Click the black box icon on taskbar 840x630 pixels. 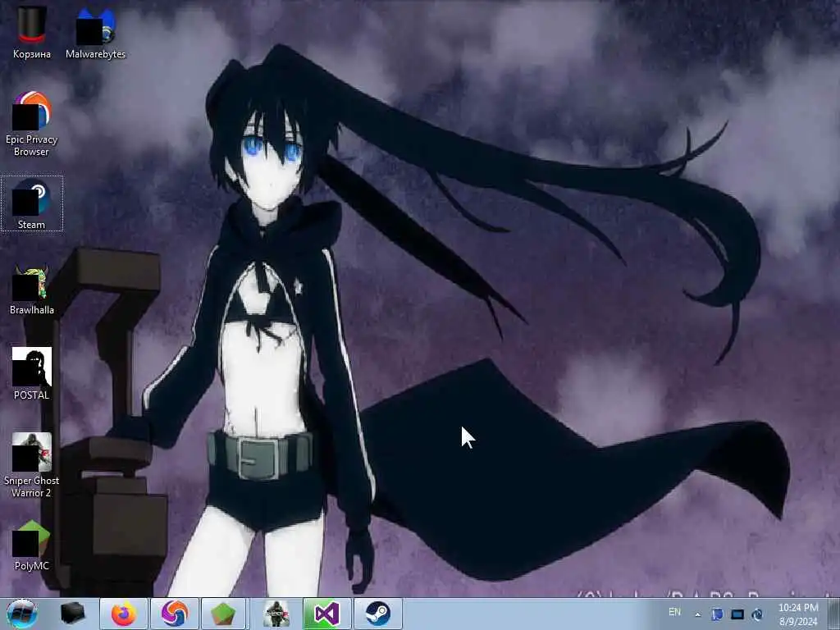point(73,614)
